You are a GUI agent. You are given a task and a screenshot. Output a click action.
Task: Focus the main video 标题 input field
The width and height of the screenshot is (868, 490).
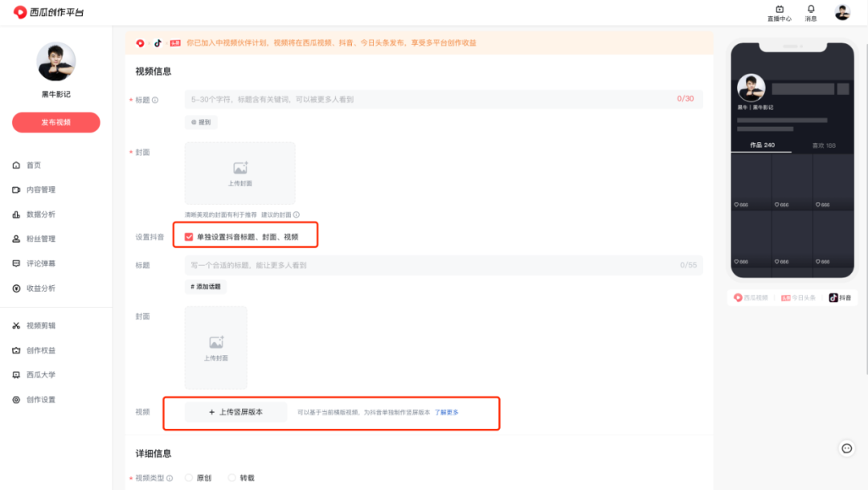[x=444, y=99]
